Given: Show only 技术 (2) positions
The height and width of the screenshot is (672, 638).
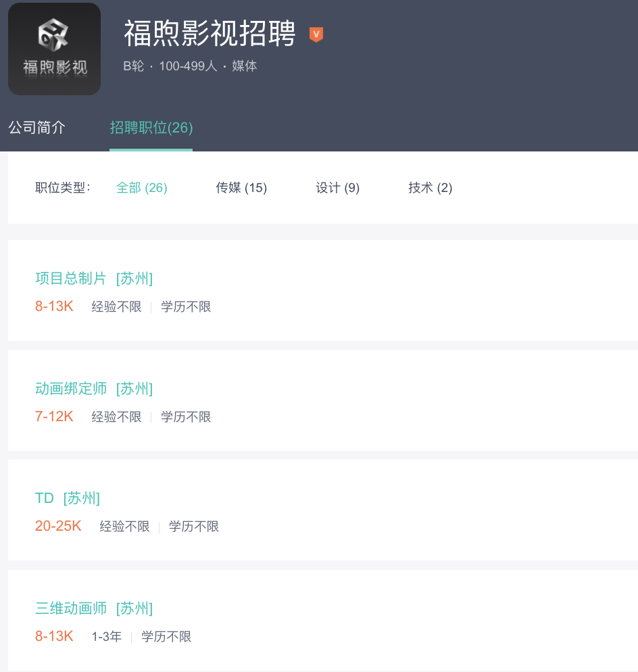Looking at the screenshot, I should (430, 188).
